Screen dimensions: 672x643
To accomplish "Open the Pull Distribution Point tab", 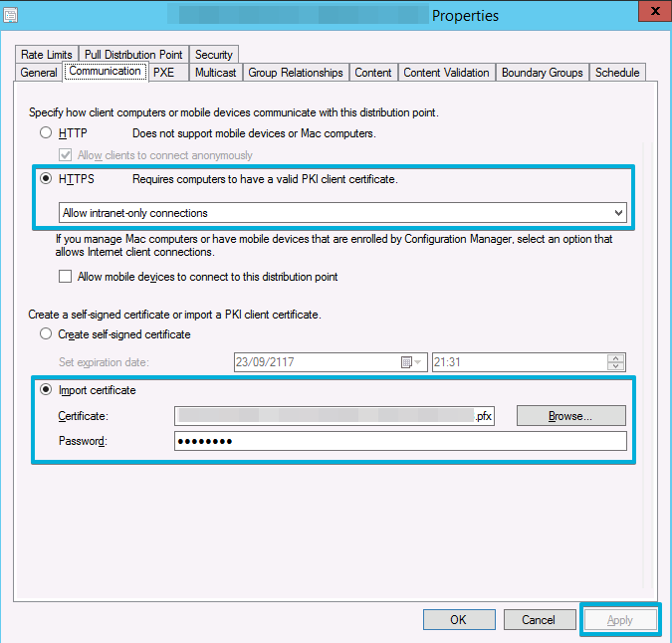I will point(133,55).
